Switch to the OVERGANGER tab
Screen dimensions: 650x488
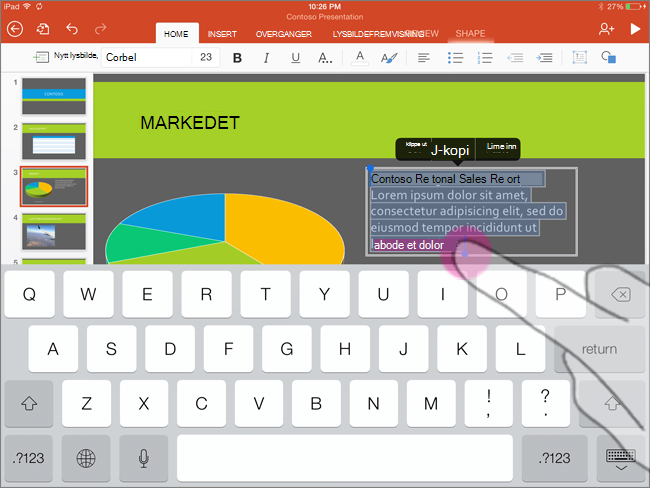coord(284,34)
